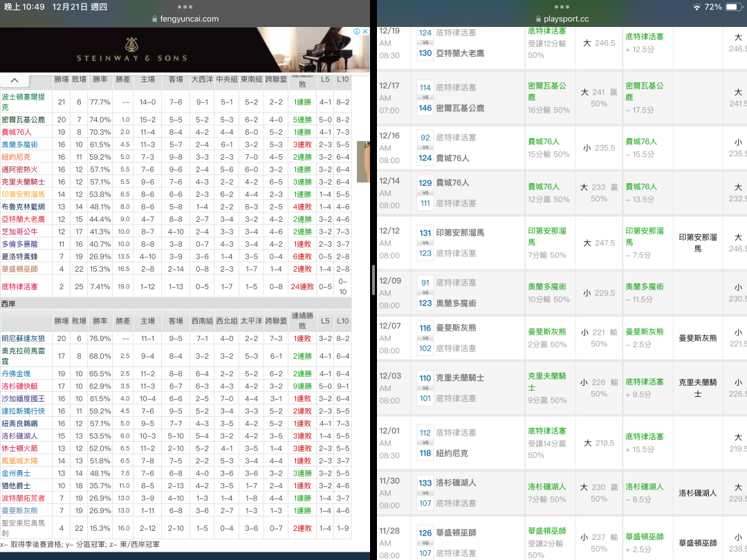Open 克里夫蘭騎士 team link in standings

[x=24, y=182]
